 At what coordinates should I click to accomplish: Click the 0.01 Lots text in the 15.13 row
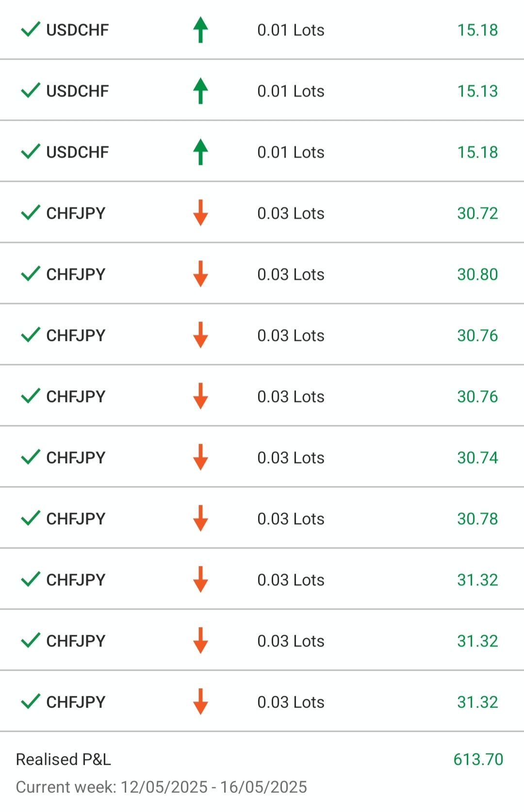click(x=291, y=91)
